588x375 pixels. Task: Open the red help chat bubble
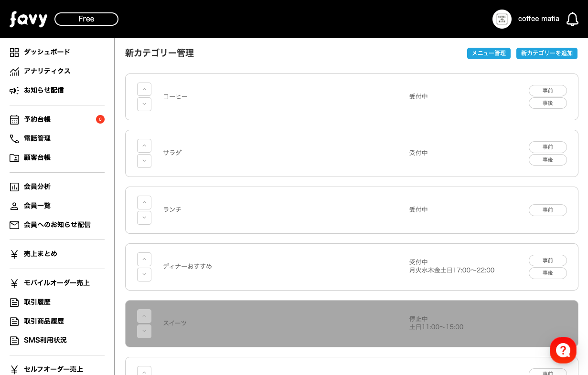pyautogui.click(x=563, y=350)
